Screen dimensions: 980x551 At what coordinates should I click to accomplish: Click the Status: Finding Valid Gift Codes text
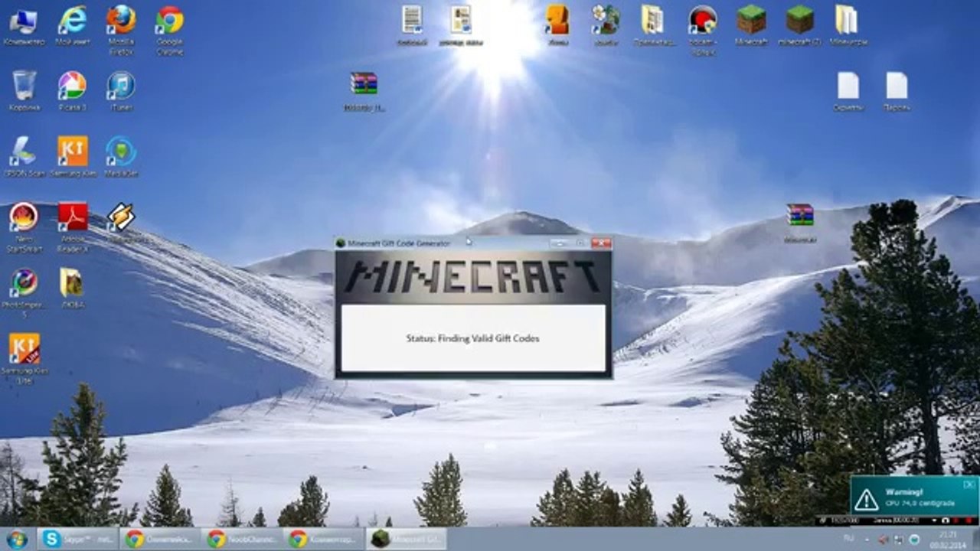click(x=472, y=337)
